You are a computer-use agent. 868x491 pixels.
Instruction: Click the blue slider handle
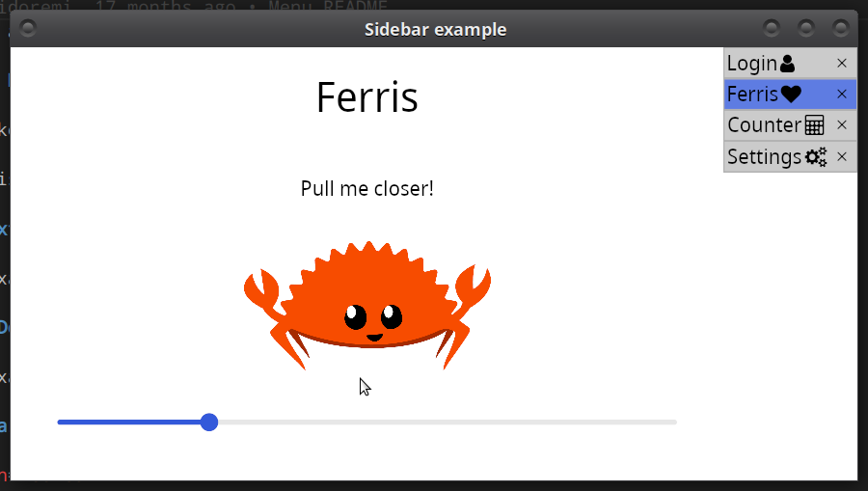[x=209, y=423]
